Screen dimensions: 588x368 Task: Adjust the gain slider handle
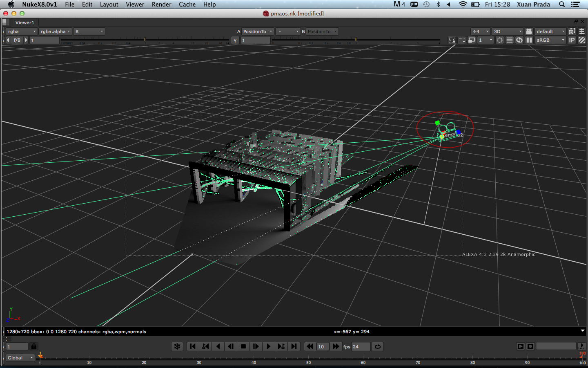[145, 39]
